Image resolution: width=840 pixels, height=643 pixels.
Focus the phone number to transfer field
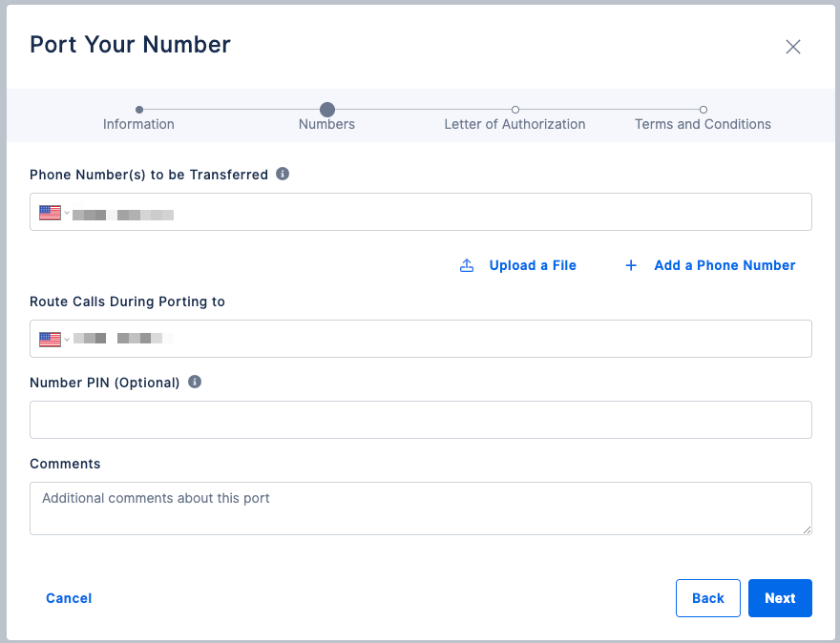pyautogui.click(x=421, y=212)
